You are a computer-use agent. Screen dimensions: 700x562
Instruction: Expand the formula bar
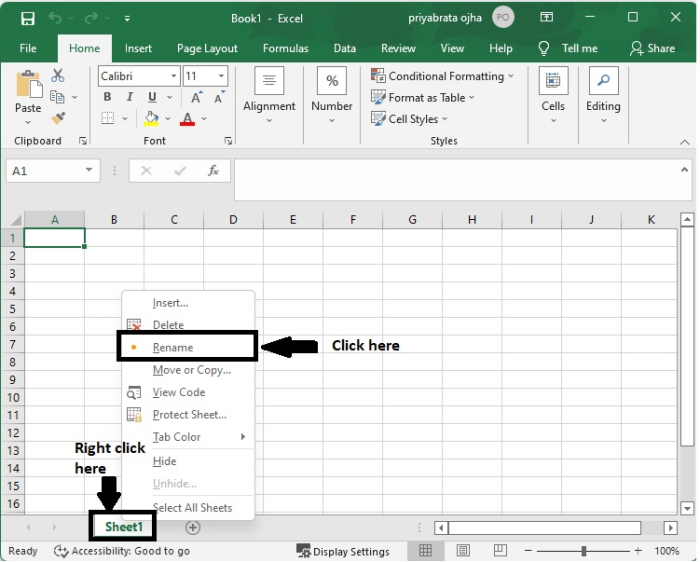(x=684, y=170)
